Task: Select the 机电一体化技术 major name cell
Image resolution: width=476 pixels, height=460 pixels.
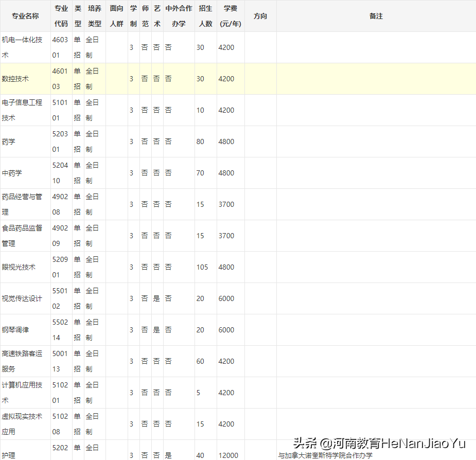Action: coord(22,47)
